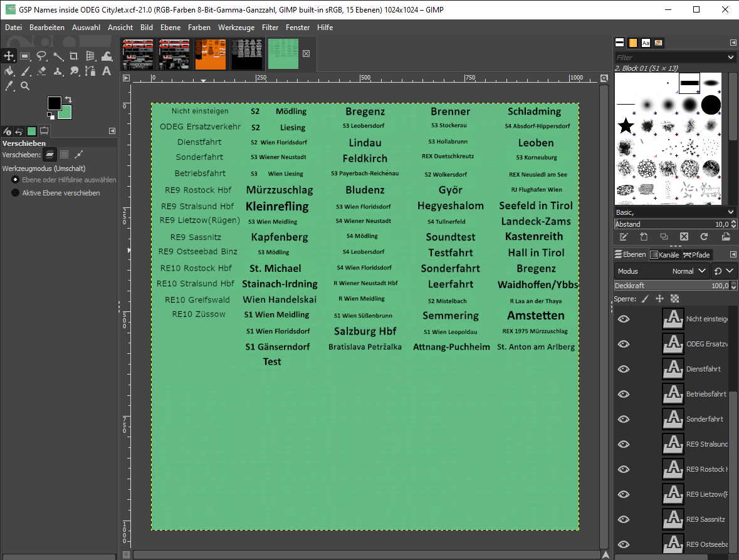This screenshot has height=560, width=739.
Task: Open the orange image thumbnail tab
Action: click(x=210, y=54)
